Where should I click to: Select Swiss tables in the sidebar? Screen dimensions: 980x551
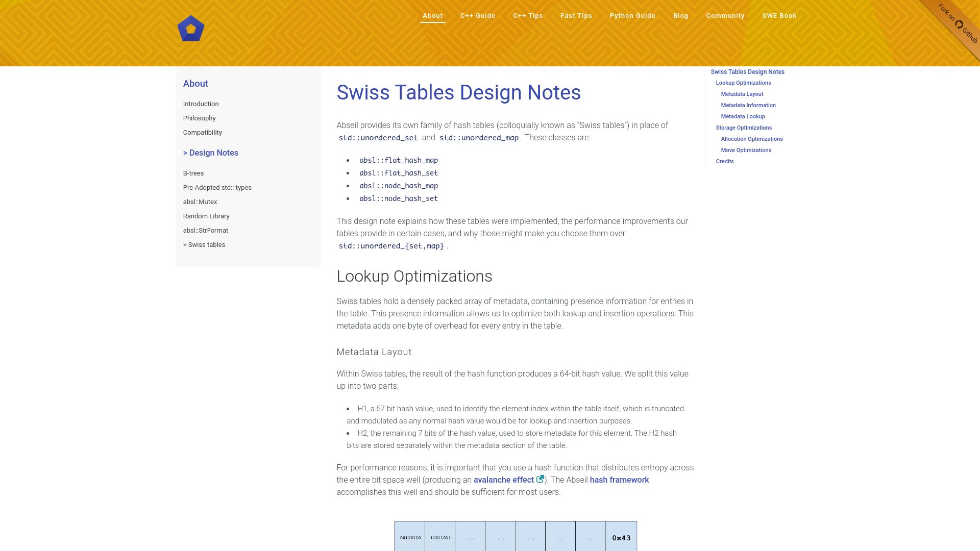[204, 244]
